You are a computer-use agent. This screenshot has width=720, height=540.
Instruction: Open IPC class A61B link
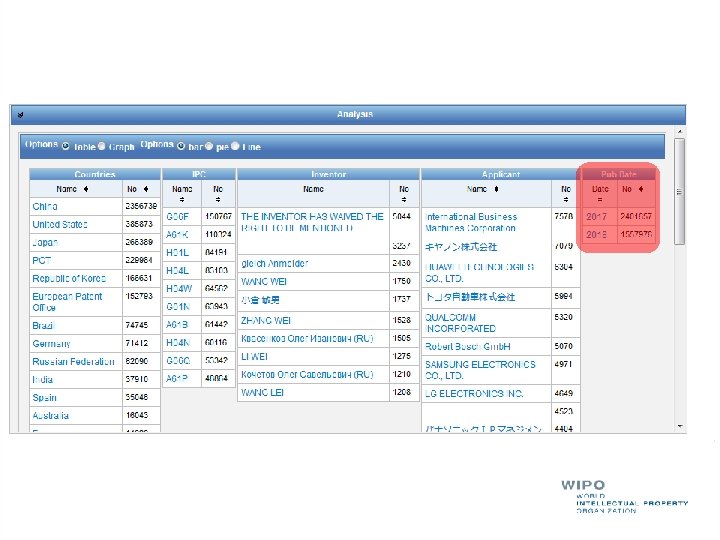point(177,325)
